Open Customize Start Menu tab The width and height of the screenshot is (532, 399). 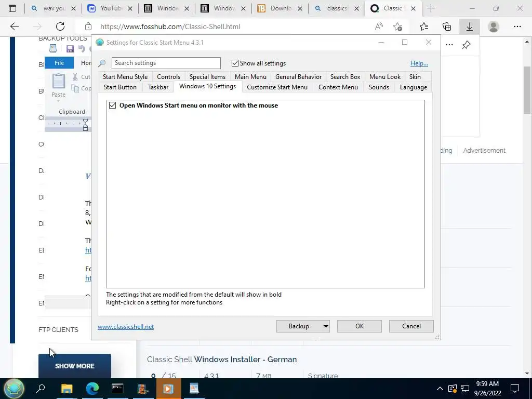277,87
